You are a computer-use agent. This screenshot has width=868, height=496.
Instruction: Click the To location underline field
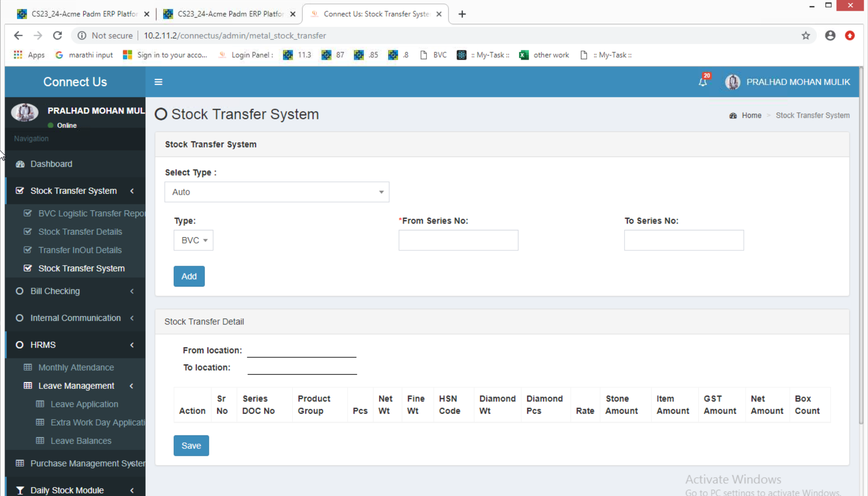tap(302, 368)
